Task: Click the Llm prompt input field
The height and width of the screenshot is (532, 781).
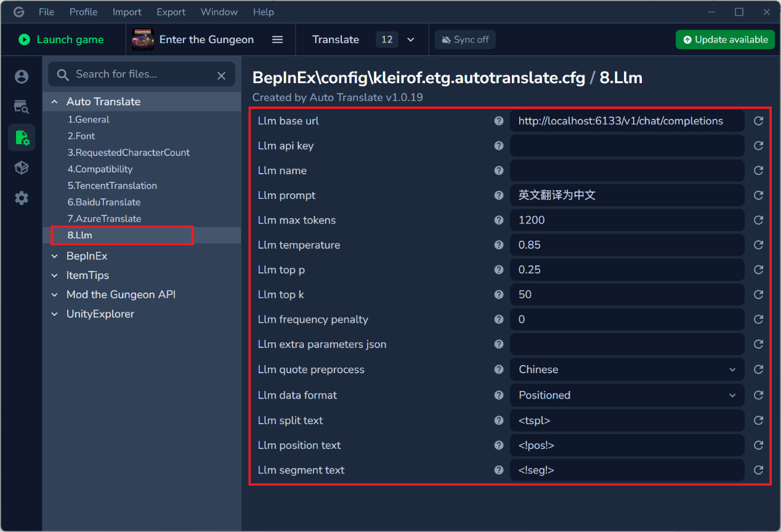Action: [x=627, y=195]
